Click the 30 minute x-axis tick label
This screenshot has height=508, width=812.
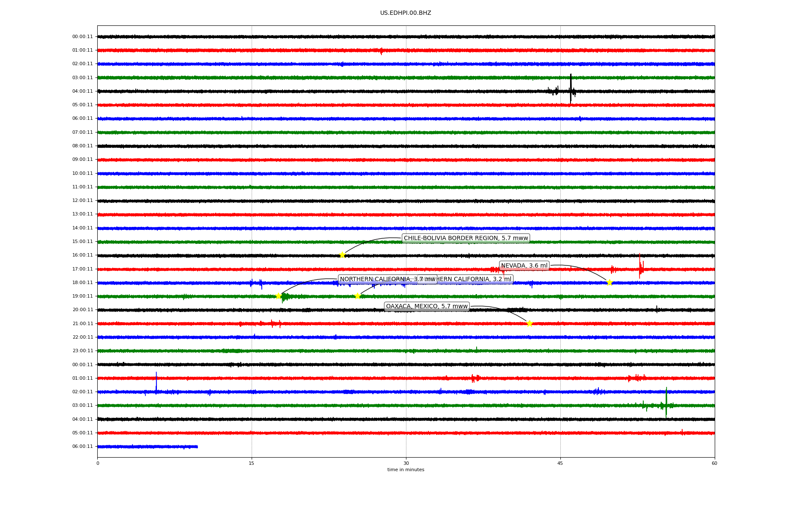406,464
